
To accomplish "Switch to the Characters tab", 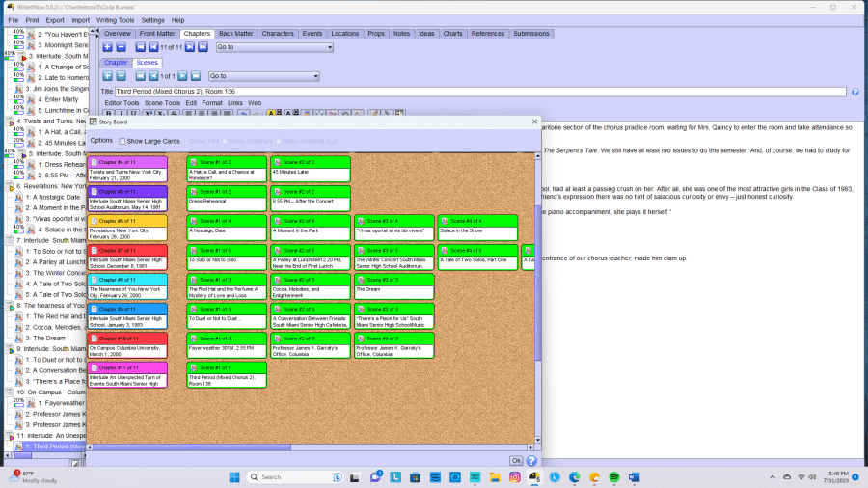I will (278, 34).
